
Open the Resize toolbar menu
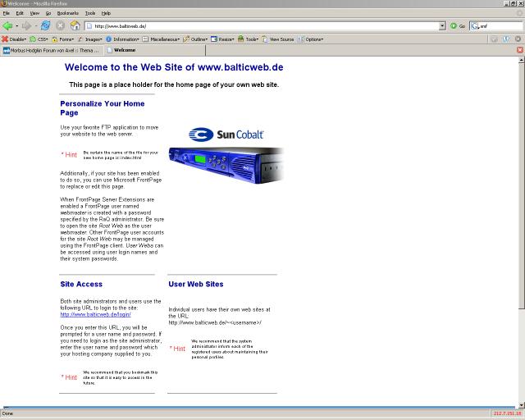[x=222, y=39]
